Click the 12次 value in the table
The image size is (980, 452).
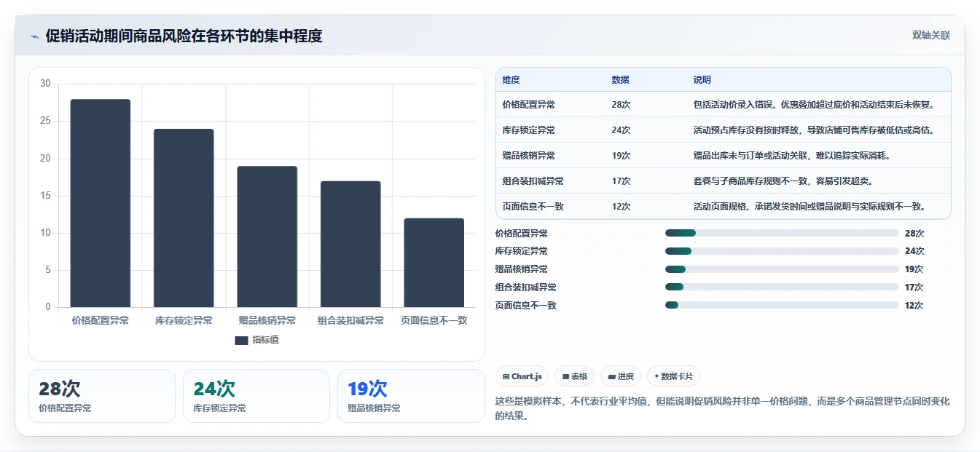[621, 207]
